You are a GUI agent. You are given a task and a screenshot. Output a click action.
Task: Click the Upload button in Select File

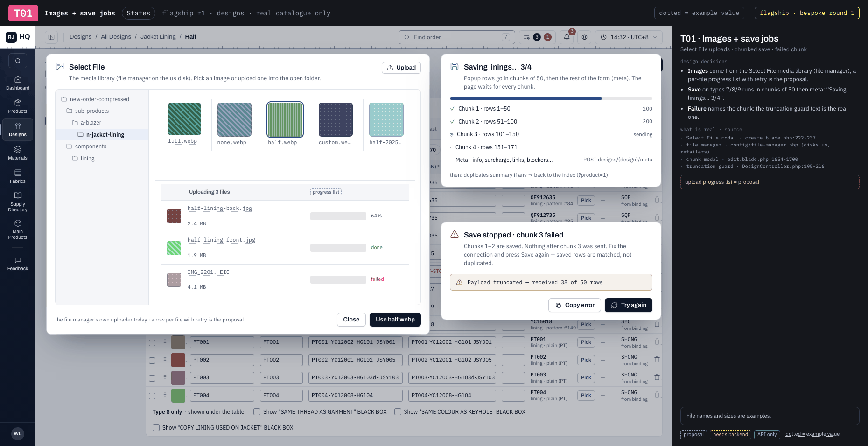(x=401, y=68)
